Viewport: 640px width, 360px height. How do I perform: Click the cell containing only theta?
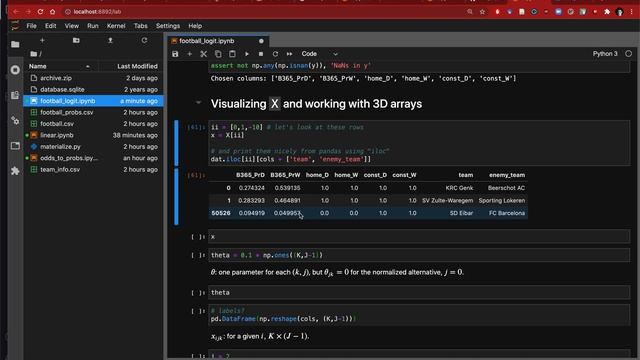click(x=419, y=293)
